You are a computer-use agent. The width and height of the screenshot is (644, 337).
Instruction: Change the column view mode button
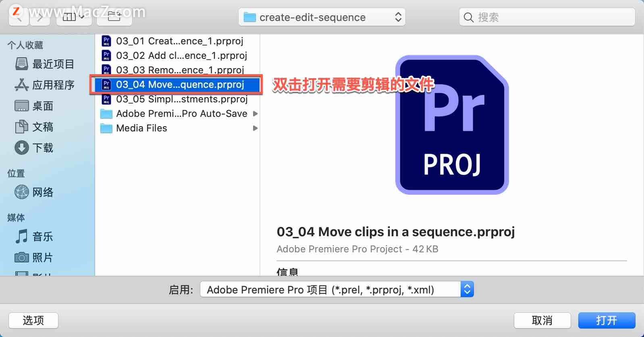[74, 17]
